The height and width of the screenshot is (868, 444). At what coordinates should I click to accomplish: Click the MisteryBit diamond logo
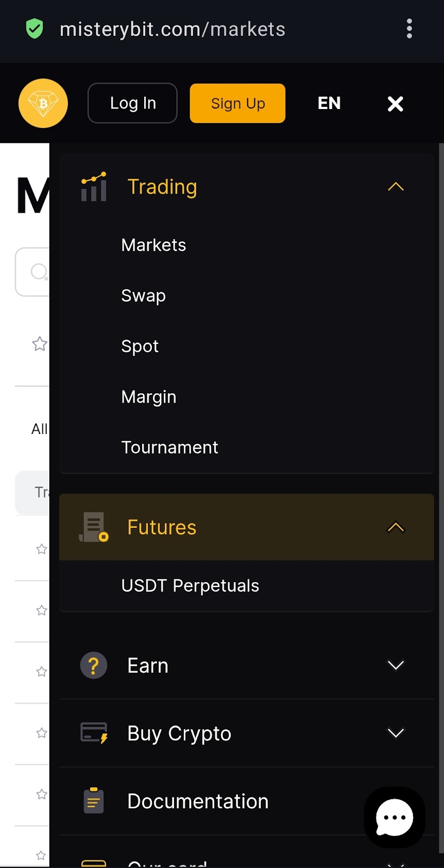43,103
